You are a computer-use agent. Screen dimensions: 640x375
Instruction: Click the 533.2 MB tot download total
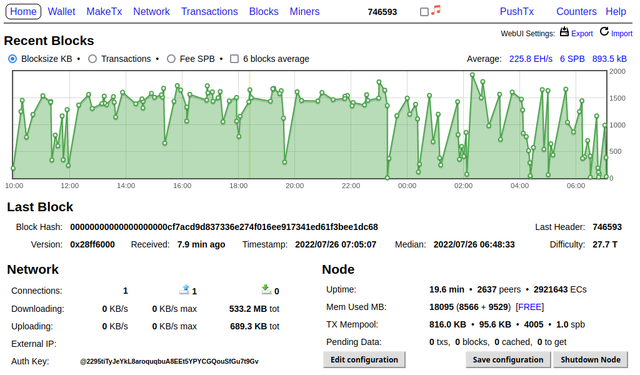coord(254,309)
